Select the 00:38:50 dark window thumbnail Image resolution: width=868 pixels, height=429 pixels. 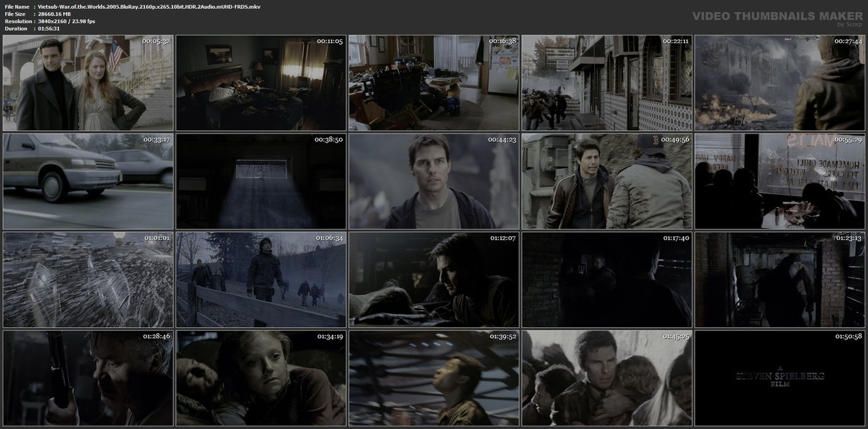coord(261,181)
